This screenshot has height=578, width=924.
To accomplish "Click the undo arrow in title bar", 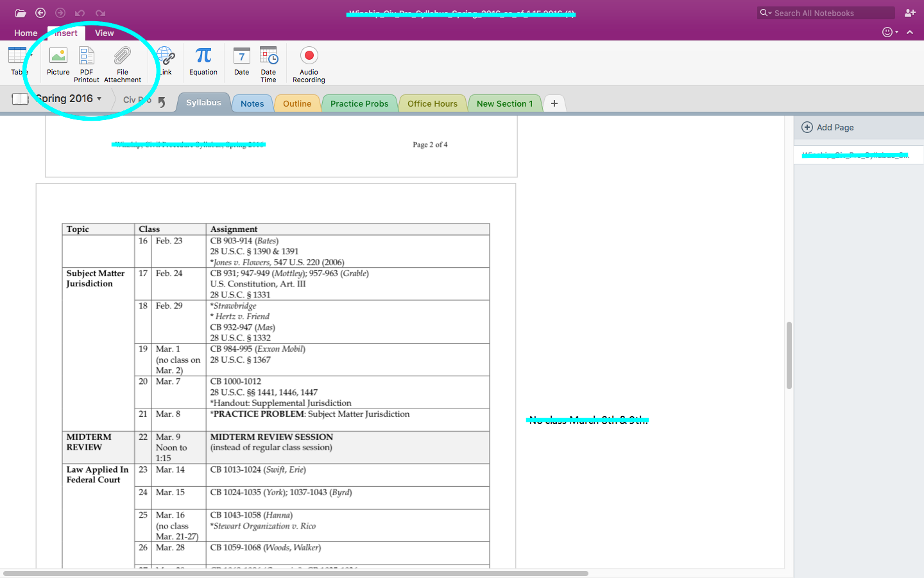I will pos(80,13).
